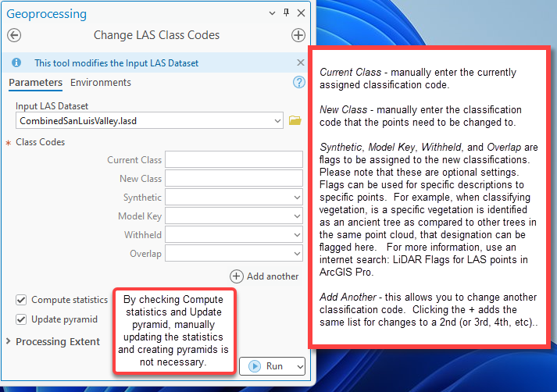Expand the Withheld flag dropdown

point(297,235)
